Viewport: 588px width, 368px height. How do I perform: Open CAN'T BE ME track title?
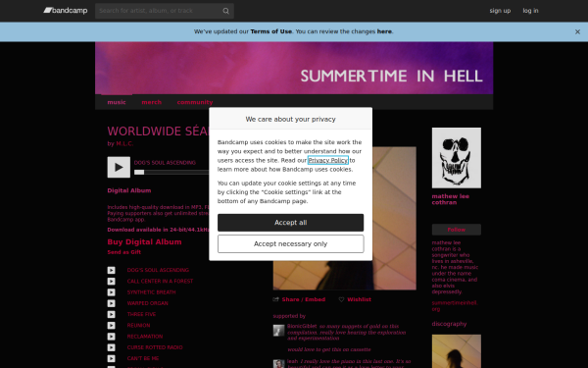point(143,358)
